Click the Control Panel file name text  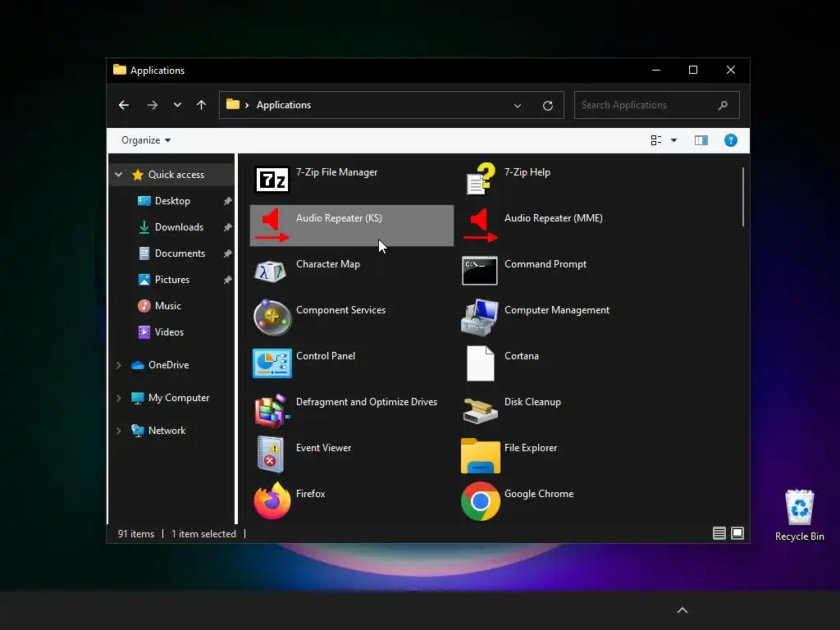(x=326, y=356)
